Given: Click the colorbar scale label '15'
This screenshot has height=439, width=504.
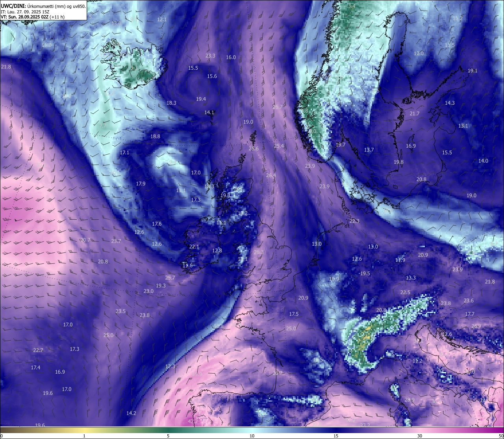Looking at the screenshot, I should click(x=336, y=436).
